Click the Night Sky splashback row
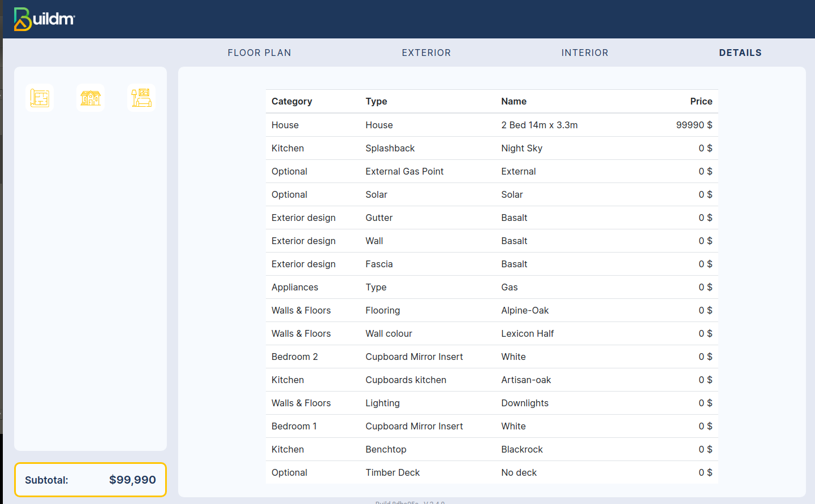815x504 pixels. [491, 148]
